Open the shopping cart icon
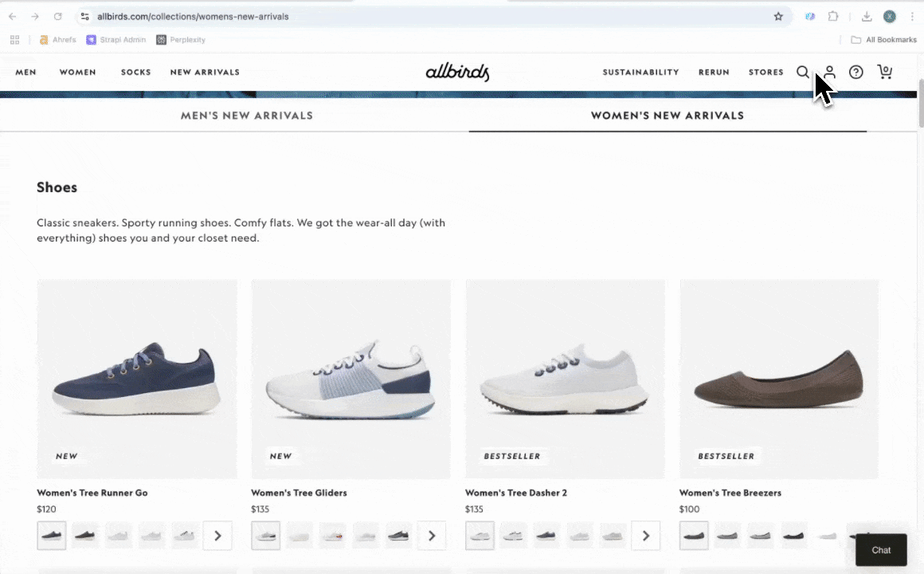This screenshot has width=924, height=574. [884, 72]
